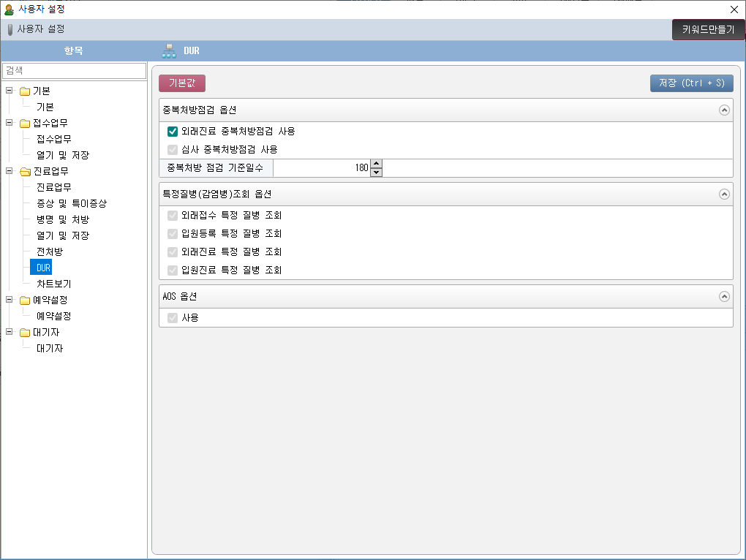The image size is (746, 560).
Task: Open 차트보기 settings item
Action: tap(53, 284)
